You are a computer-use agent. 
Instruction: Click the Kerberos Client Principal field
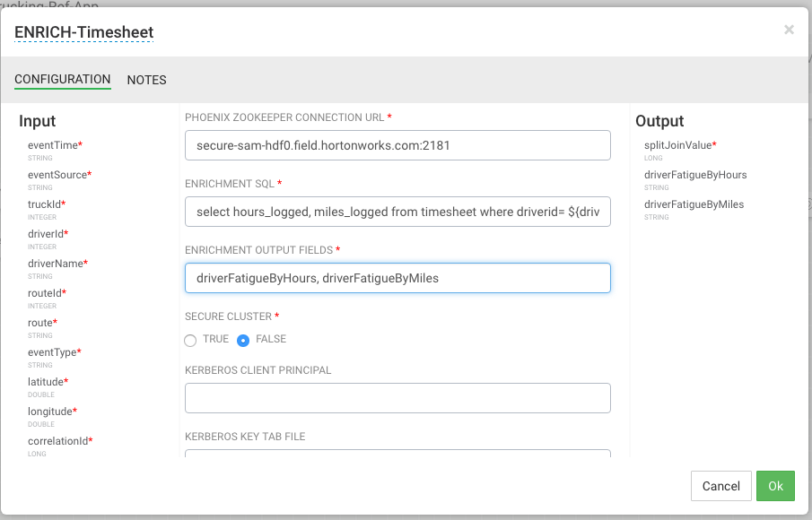tap(397, 398)
